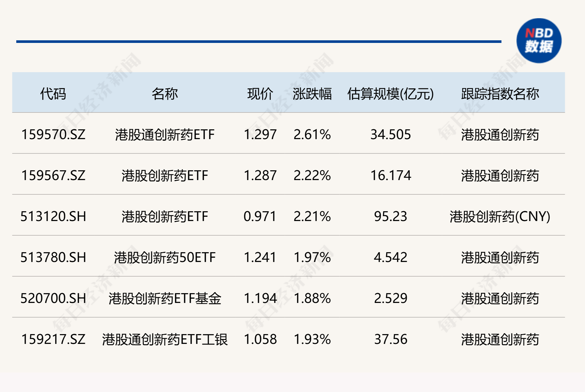Click the 2.61% change value

point(312,135)
